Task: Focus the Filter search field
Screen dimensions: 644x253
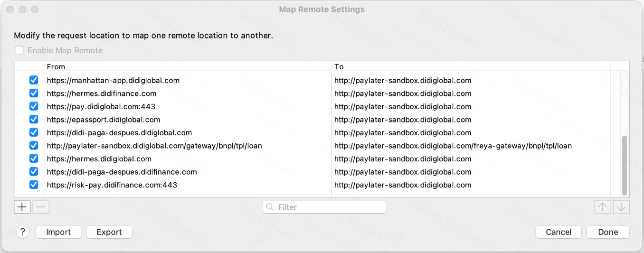Action: 324,207
